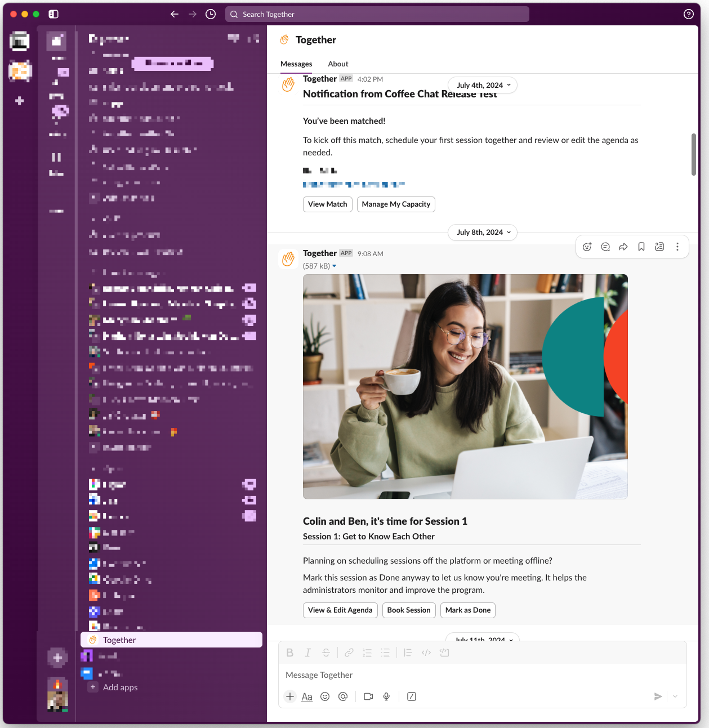Open the emoji picker in composer

point(325,696)
